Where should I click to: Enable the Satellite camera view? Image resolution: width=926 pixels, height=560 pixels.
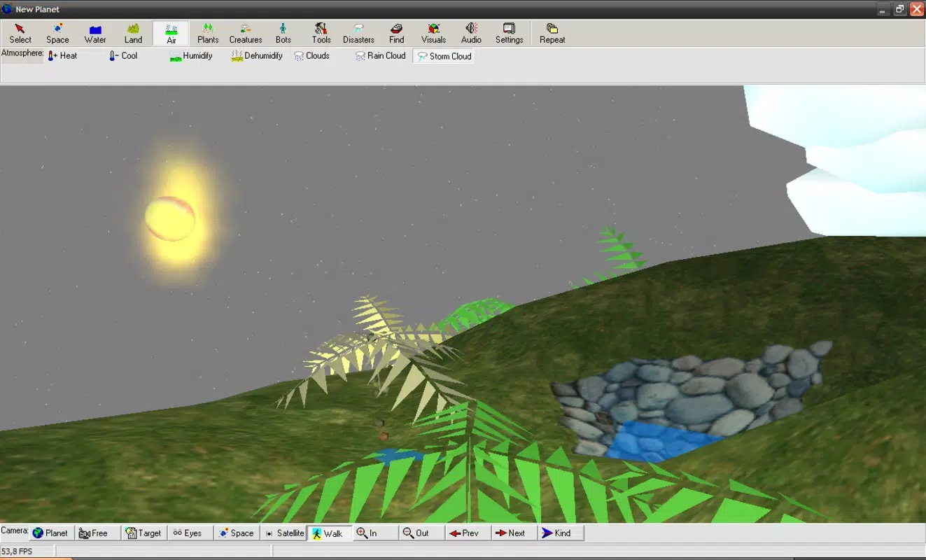coord(284,533)
